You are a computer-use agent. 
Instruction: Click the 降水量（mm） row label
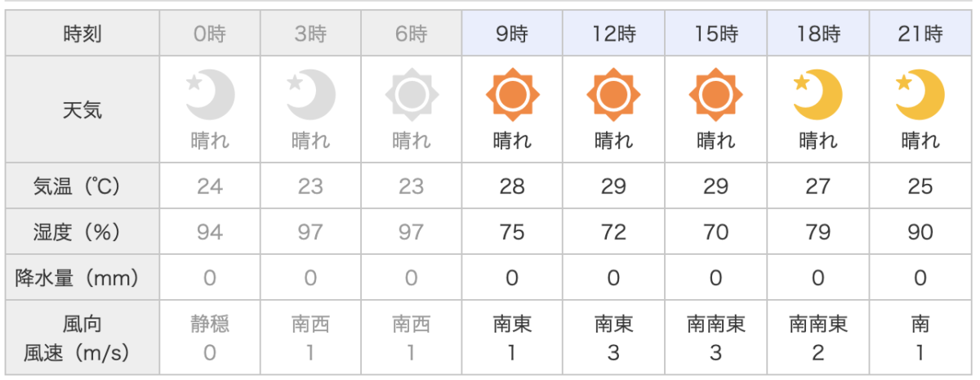click(82, 278)
